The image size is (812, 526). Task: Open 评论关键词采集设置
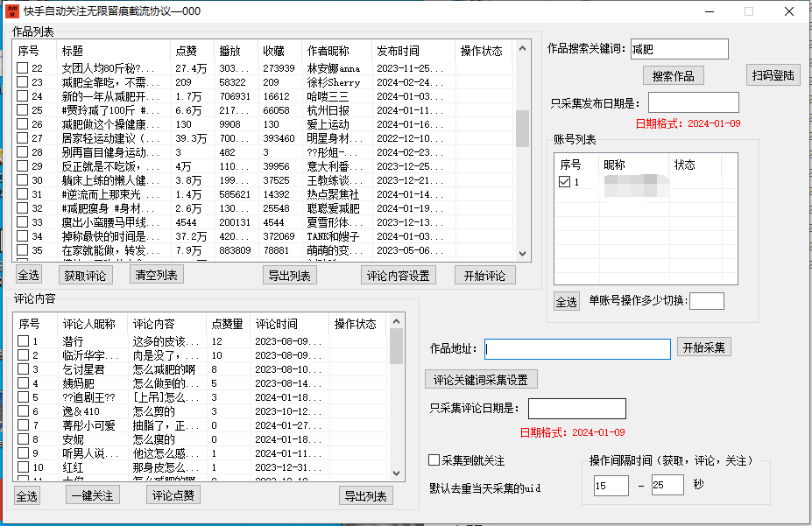(481, 380)
